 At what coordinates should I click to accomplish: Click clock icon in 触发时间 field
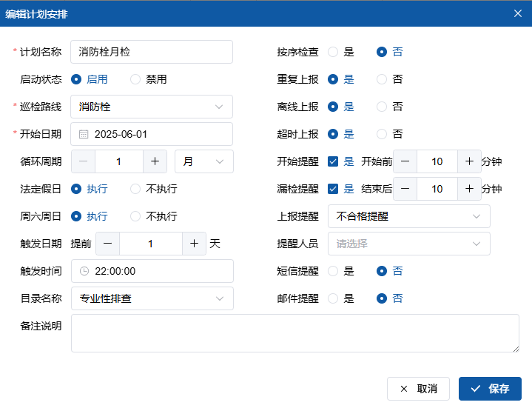(84, 271)
